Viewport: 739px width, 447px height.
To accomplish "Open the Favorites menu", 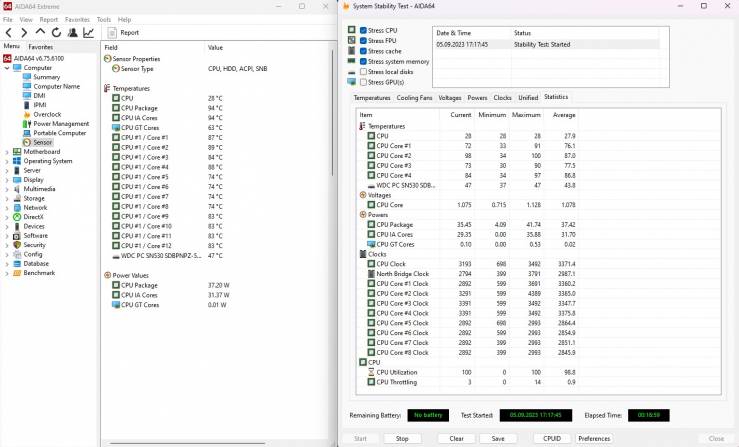I will point(77,19).
